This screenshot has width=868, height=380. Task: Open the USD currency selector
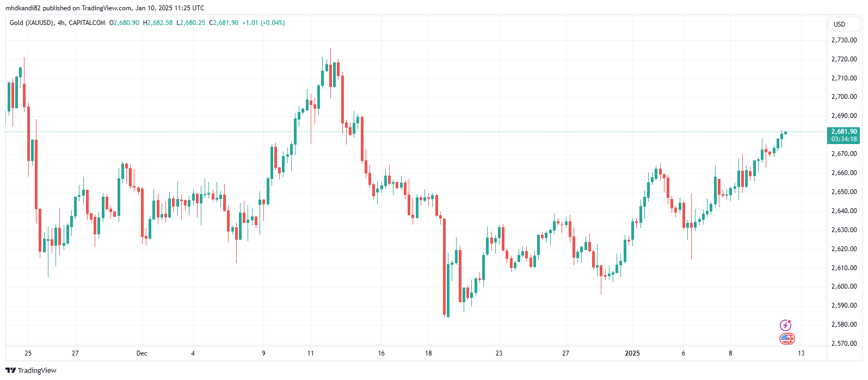[x=839, y=24]
